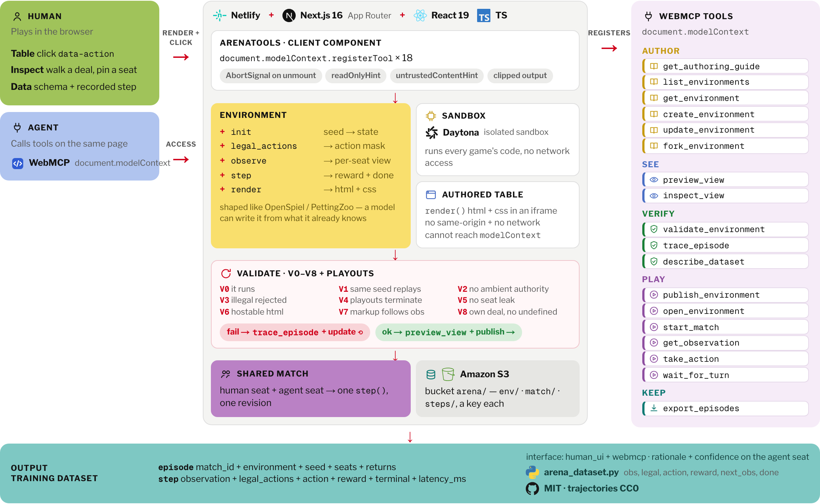Image resolution: width=820 pixels, height=504 pixels.
Task: Click the Authored Table window icon
Action: pos(431,195)
